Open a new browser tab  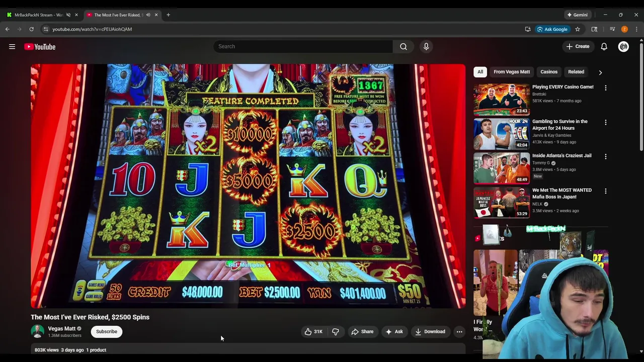click(168, 15)
